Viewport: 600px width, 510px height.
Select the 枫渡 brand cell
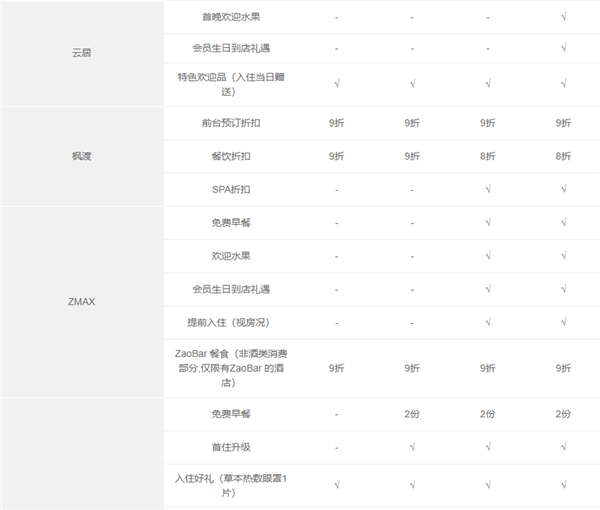tap(82, 156)
